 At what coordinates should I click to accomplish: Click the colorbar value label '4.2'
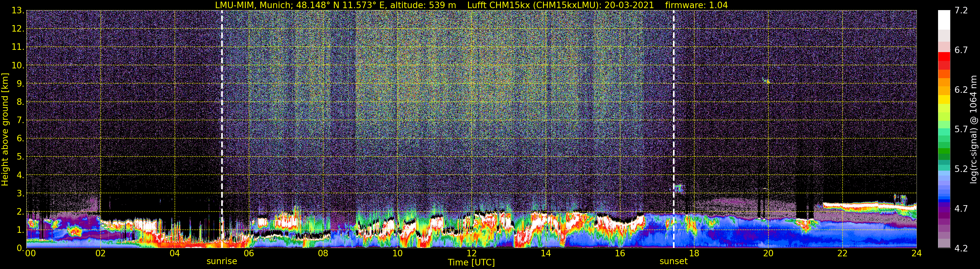[x=961, y=248]
